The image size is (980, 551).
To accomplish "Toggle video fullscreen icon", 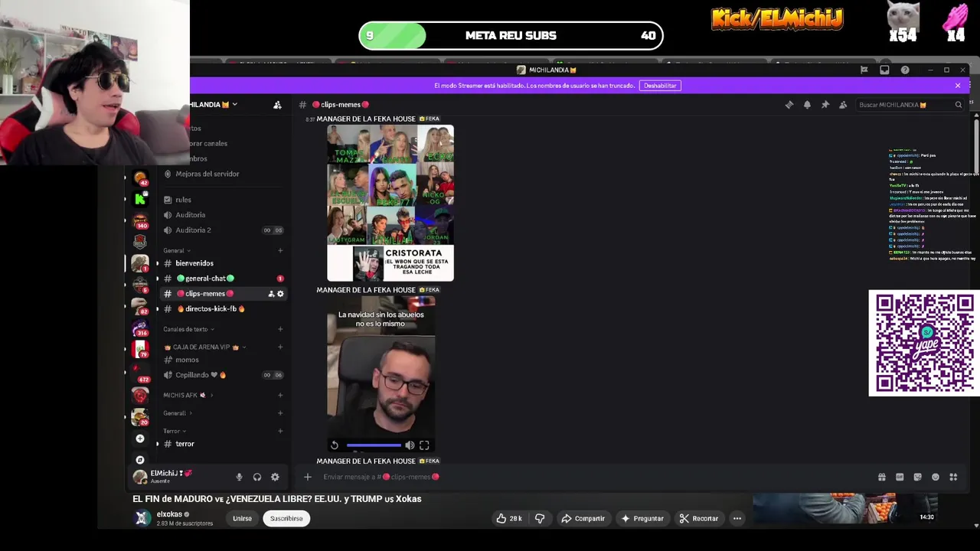I will coord(424,445).
